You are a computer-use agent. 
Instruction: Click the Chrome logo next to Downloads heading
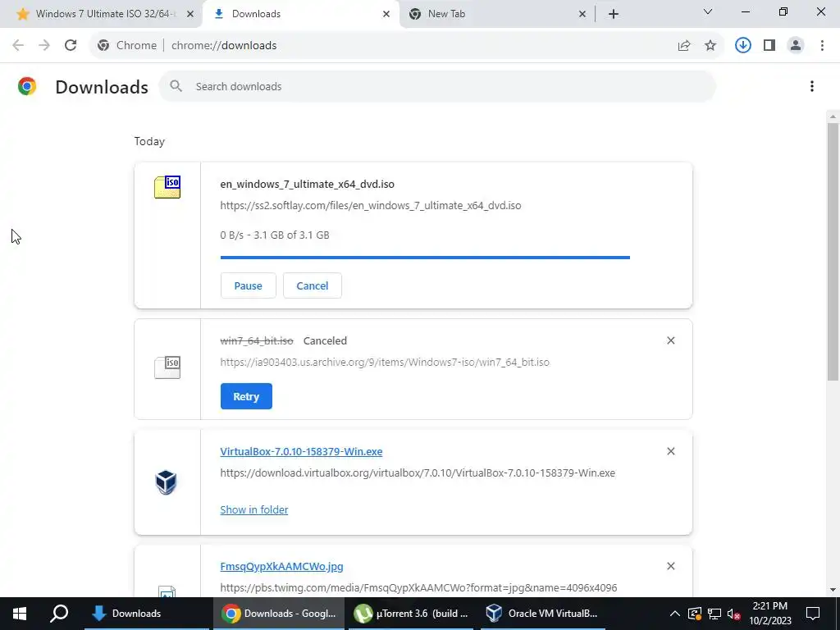27,86
